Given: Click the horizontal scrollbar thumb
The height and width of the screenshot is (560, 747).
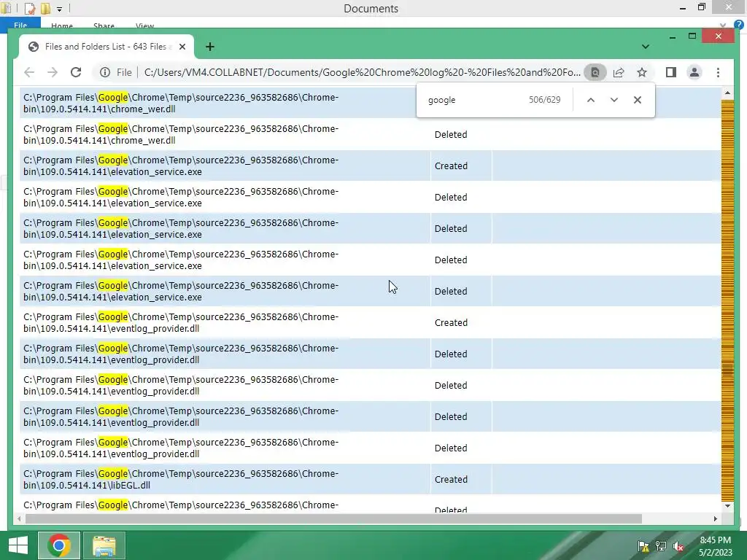Looking at the screenshot, I should (333, 518).
